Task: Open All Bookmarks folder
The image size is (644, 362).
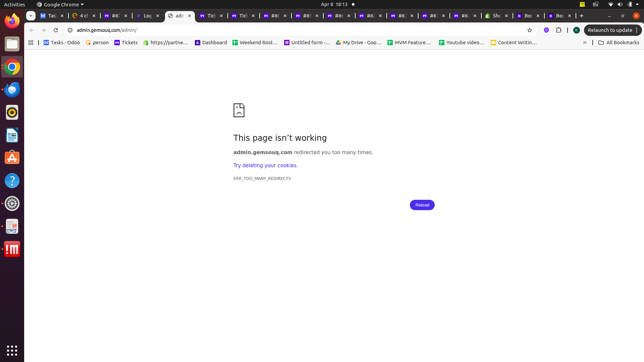Action: [619, 43]
